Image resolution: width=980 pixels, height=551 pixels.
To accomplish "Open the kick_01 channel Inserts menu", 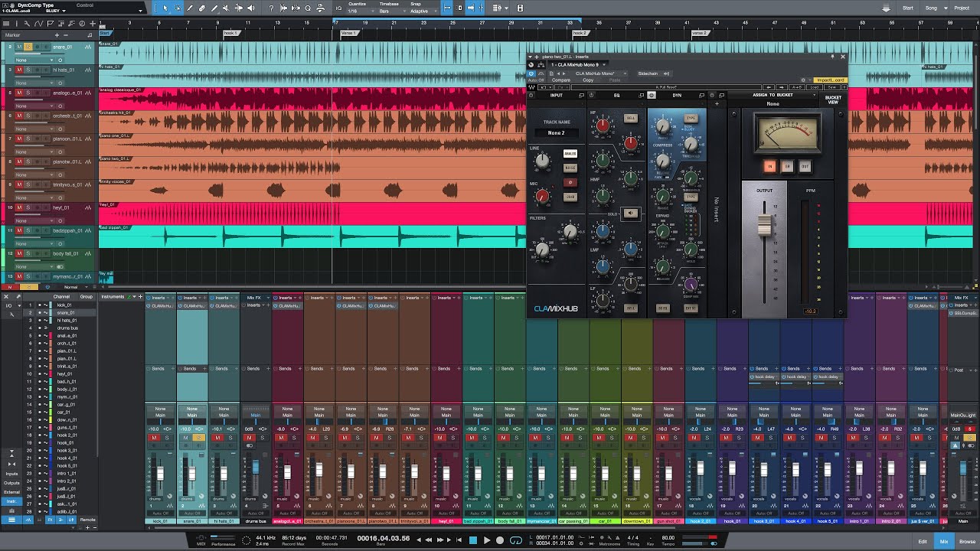I will [160, 298].
